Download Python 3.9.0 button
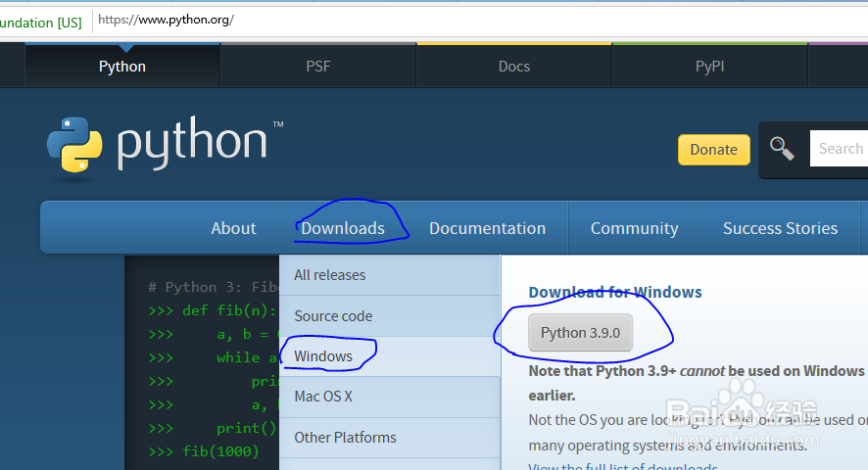868x470 pixels. 580,333
